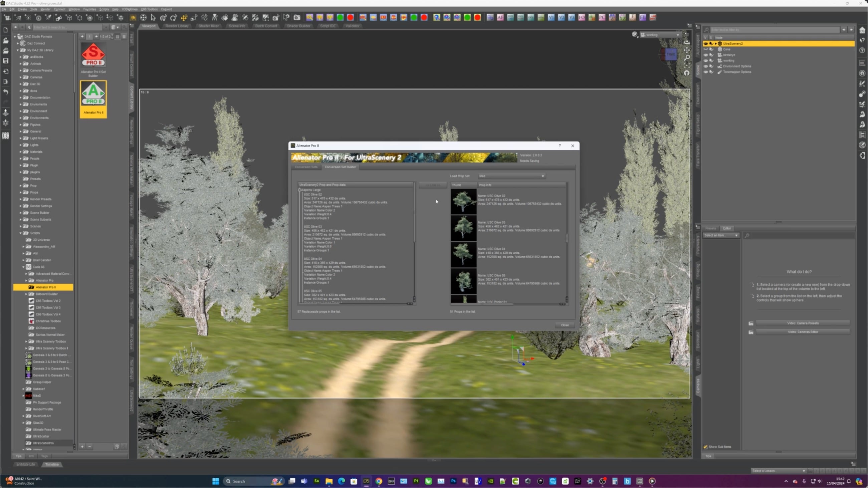
Task: Click the Daz Studio icon in the taskbar
Action: 366,481
